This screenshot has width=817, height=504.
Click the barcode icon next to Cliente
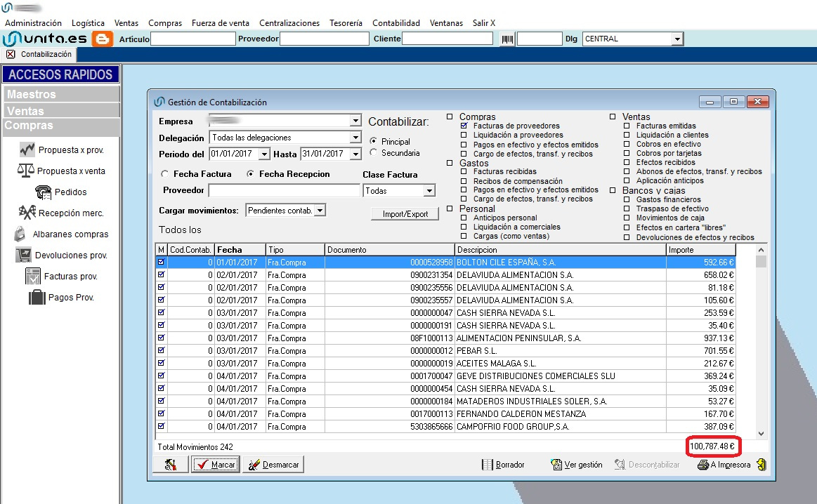point(507,39)
